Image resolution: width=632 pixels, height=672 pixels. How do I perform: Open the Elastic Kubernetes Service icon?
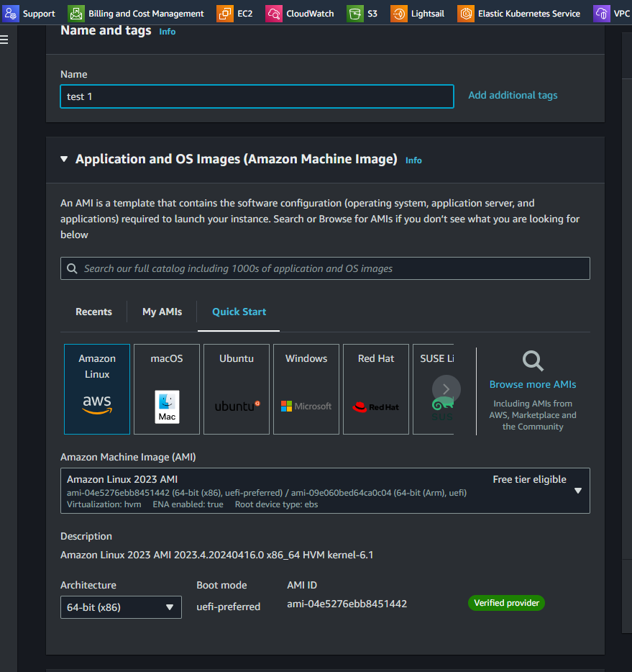tap(466, 14)
